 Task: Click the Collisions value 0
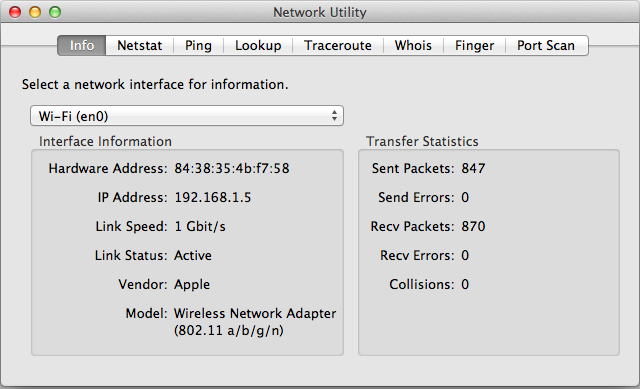(x=465, y=284)
